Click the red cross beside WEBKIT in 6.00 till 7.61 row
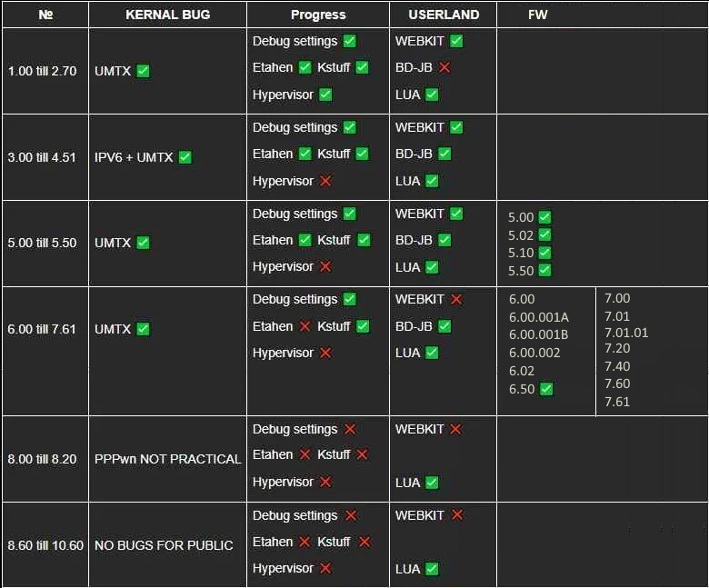This screenshot has width=709, height=588. click(x=456, y=299)
